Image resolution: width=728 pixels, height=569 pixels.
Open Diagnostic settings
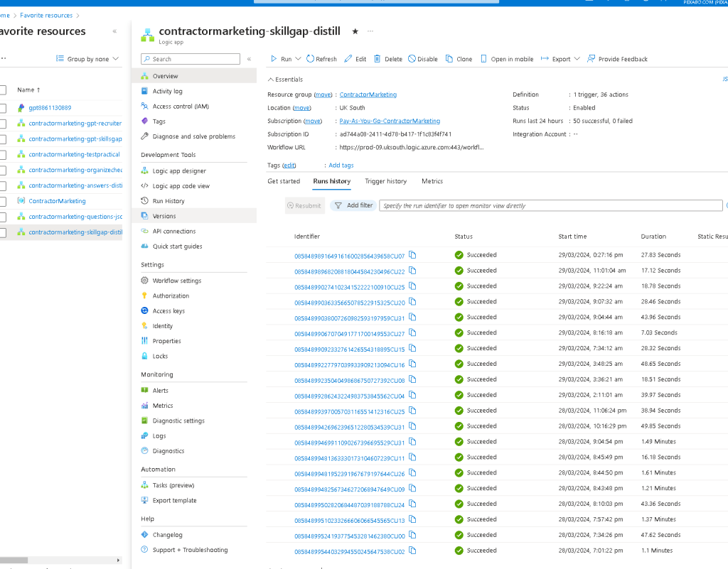178,421
